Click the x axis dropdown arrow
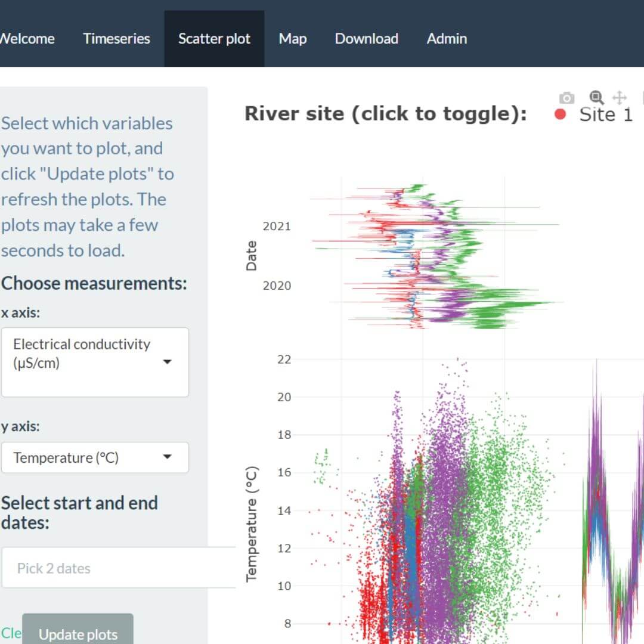The height and width of the screenshot is (644, 644). (x=168, y=362)
